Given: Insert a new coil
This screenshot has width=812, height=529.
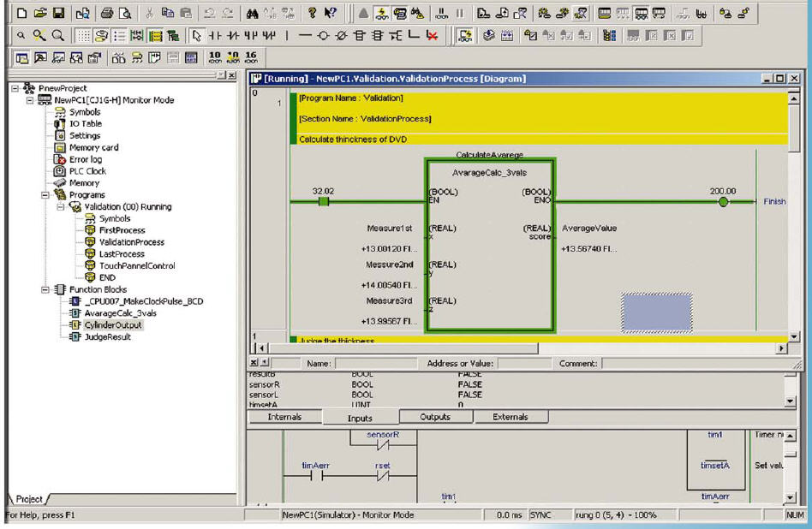Looking at the screenshot, I should click(x=323, y=35).
